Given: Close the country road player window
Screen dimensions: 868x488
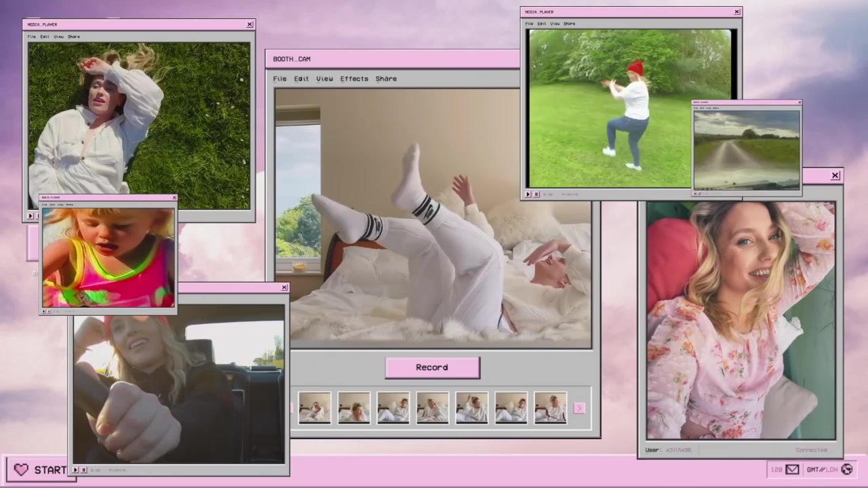Looking at the screenshot, I should click(800, 102).
